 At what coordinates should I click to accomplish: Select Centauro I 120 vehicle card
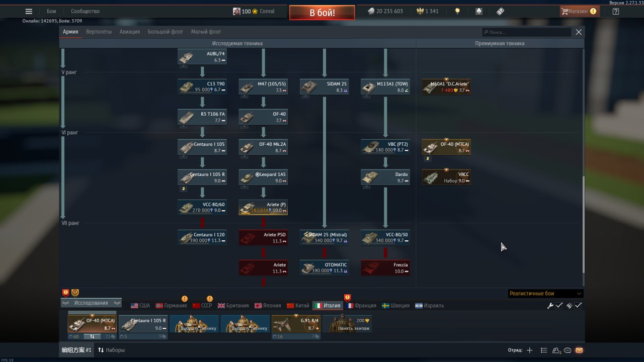click(202, 238)
